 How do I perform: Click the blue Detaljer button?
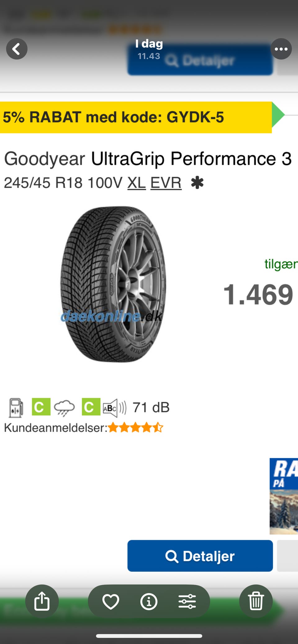click(x=200, y=556)
